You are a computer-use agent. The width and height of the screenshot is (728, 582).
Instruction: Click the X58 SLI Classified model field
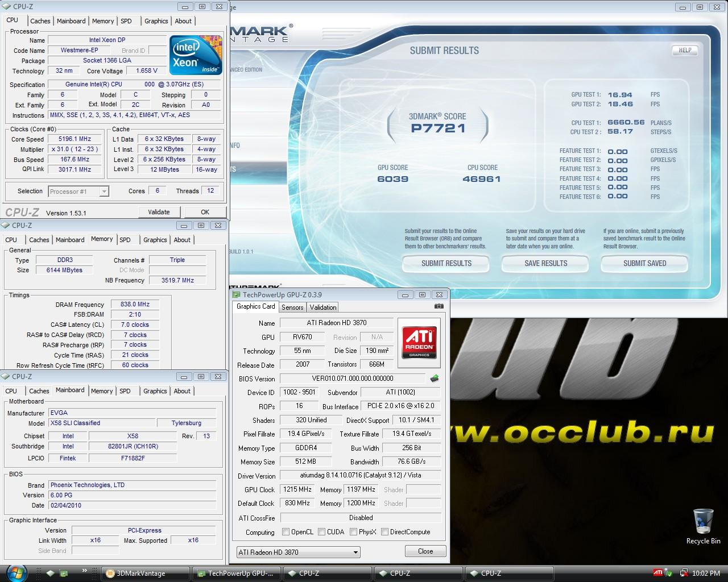point(102,423)
